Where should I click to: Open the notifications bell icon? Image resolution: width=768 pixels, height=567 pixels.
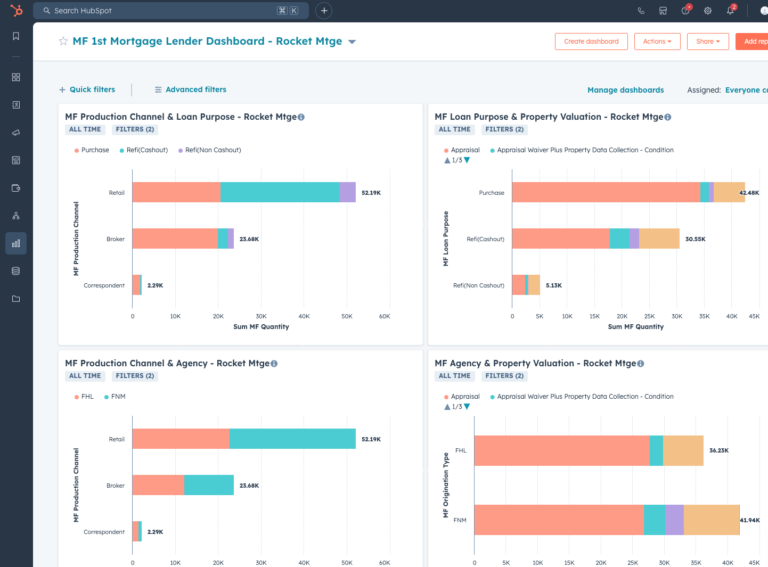pyautogui.click(x=730, y=10)
